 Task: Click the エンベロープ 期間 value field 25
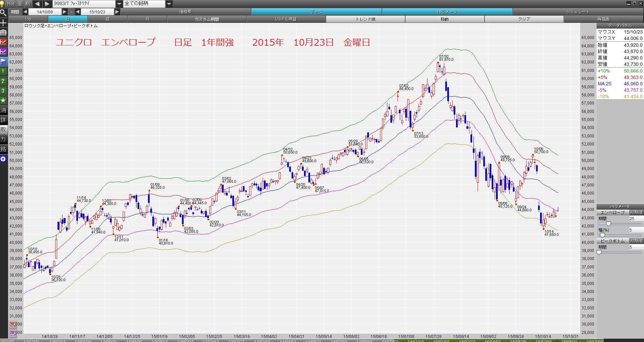(636, 218)
